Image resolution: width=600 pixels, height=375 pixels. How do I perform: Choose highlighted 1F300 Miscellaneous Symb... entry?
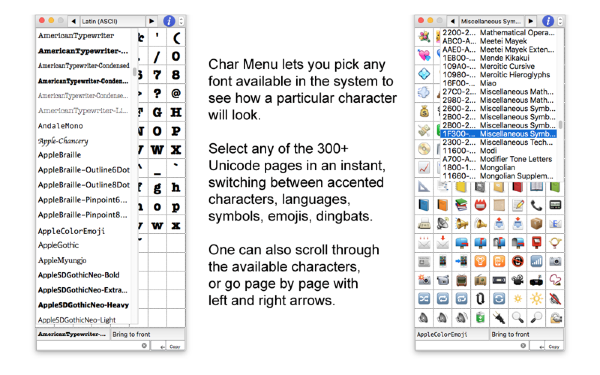499,134
